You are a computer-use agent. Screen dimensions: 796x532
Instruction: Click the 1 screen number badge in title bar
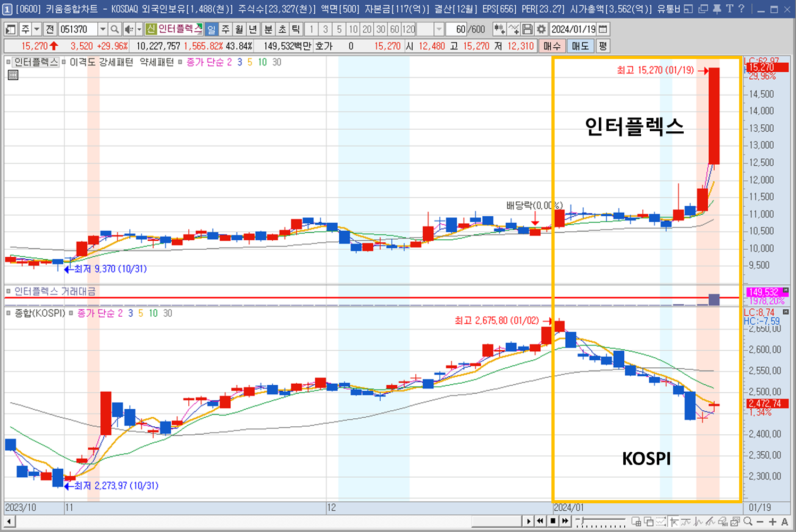(7, 9)
